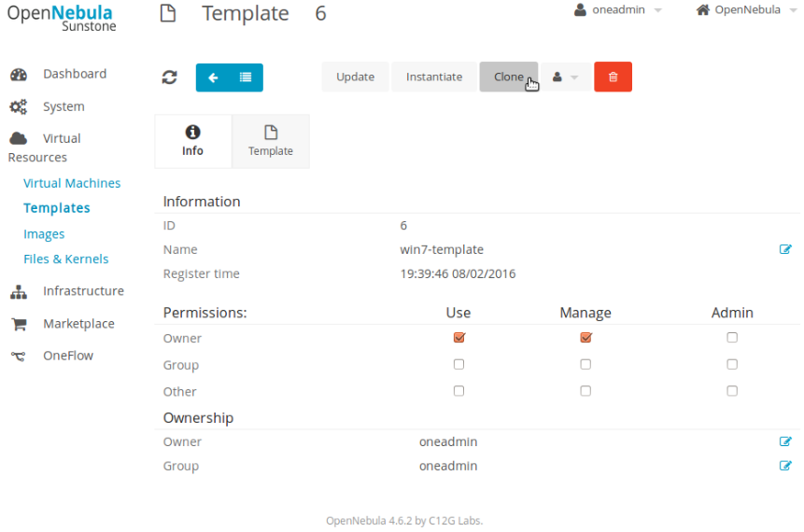The height and width of the screenshot is (532, 804).
Task: Click the Update button
Action: tap(355, 77)
